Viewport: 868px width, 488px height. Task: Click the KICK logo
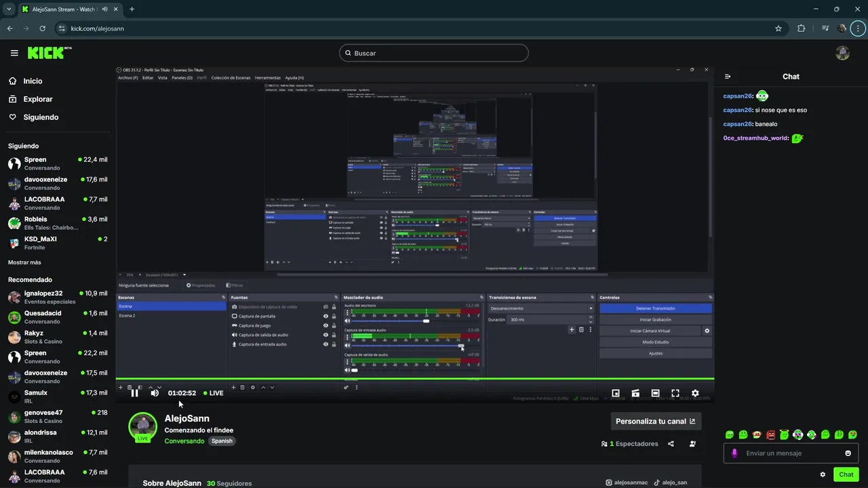click(50, 53)
